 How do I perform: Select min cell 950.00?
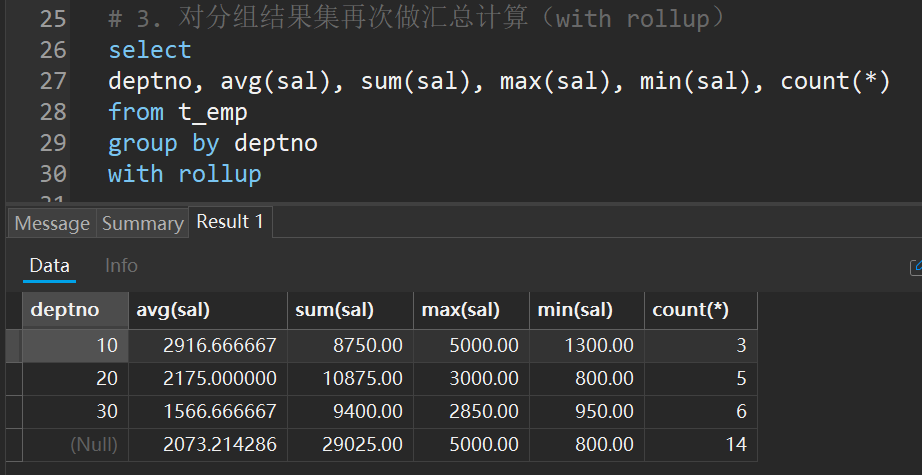coord(587,411)
